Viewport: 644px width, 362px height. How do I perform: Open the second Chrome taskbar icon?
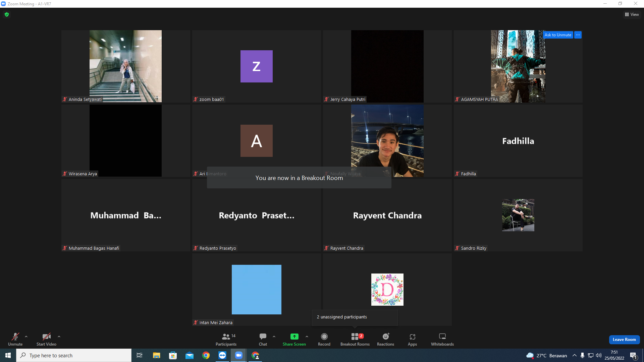[x=255, y=355]
